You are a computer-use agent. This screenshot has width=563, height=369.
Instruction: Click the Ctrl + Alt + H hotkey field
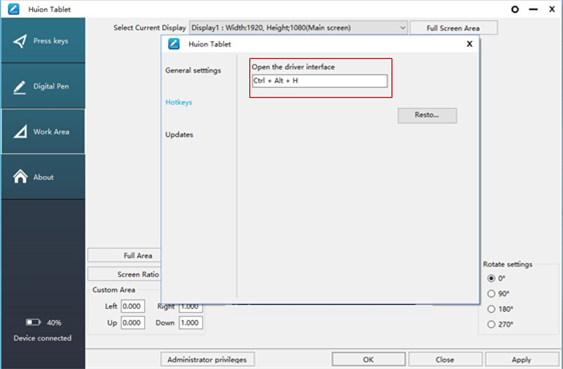320,81
